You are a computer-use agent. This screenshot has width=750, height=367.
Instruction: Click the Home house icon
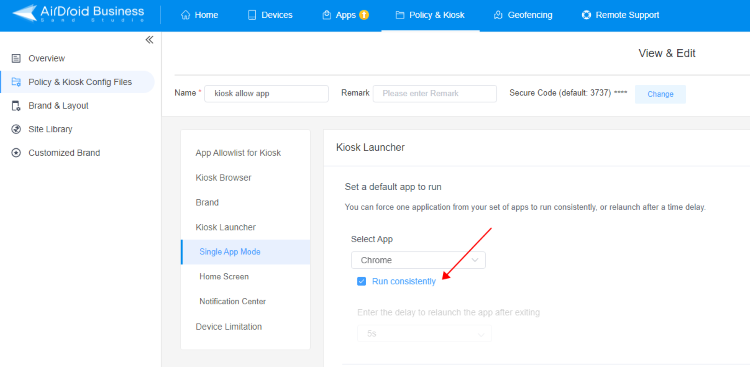186,15
